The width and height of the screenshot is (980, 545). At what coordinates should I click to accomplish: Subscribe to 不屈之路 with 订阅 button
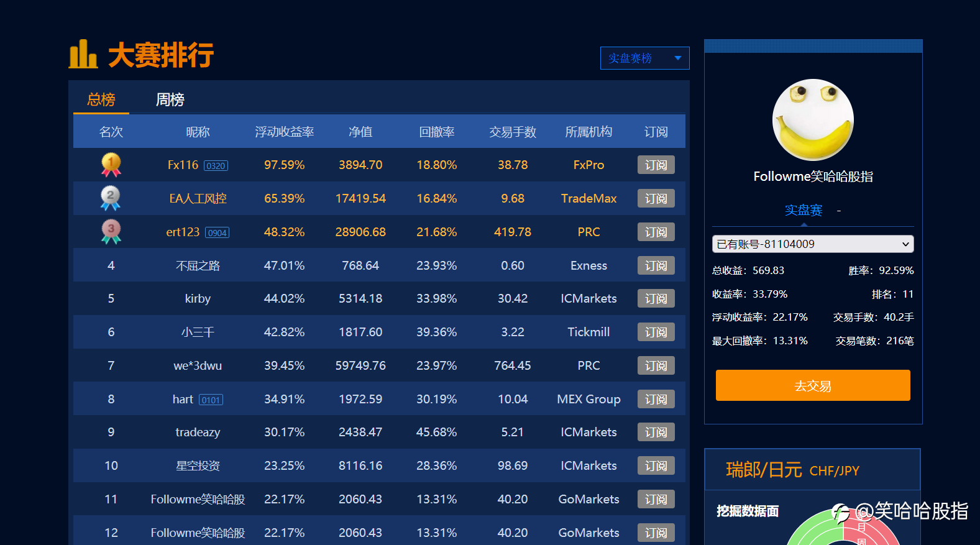(656, 265)
